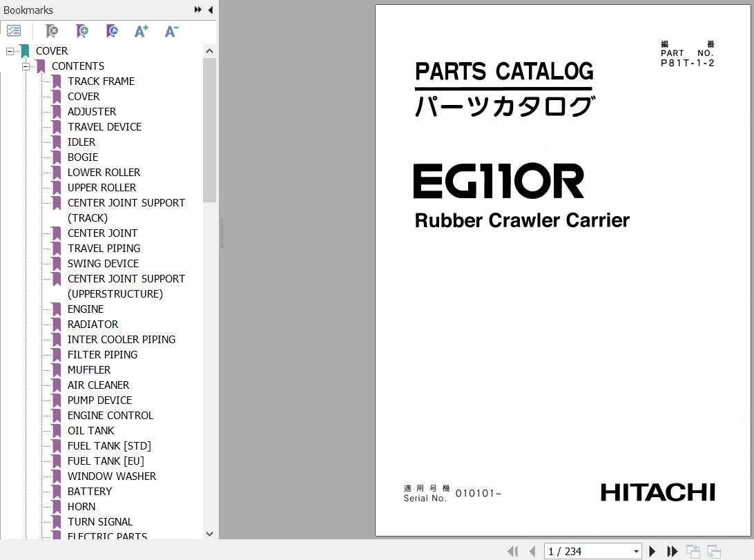
Task: Open the ADJUSTER bookmark
Action: pos(92,112)
